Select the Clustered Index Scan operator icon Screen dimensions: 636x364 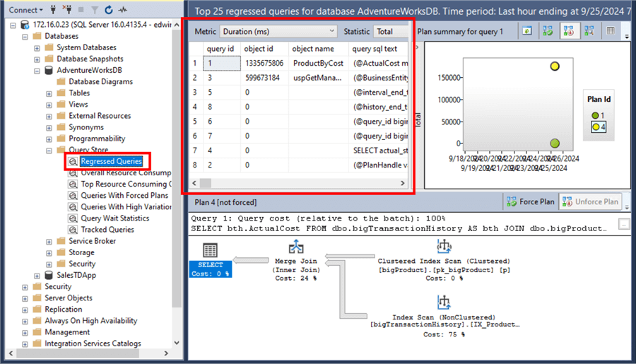point(444,247)
